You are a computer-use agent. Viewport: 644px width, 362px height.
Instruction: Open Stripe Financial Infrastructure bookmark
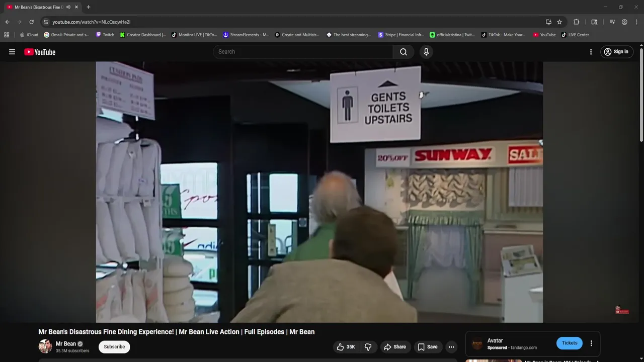(401, 35)
